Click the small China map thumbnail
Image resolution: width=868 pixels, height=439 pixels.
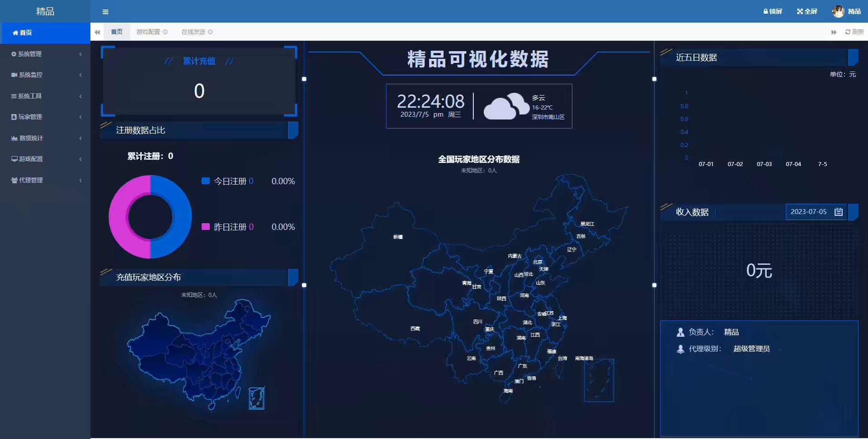coord(199,354)
